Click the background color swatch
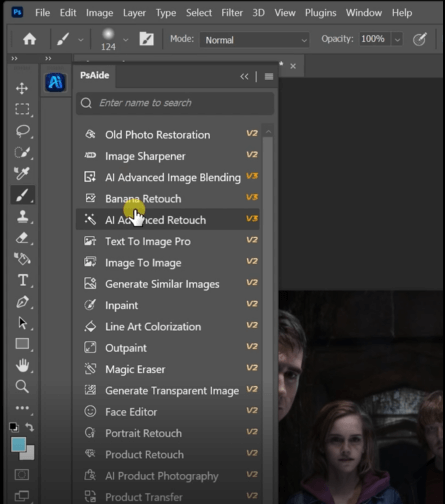Screen dimensions: 445x504 coord(29,455)
